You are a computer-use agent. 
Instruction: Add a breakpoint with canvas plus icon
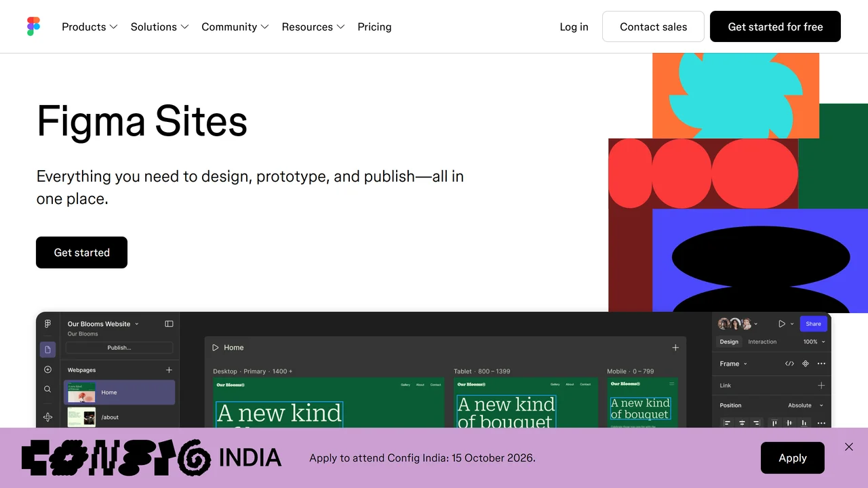[x=675, y=348]
